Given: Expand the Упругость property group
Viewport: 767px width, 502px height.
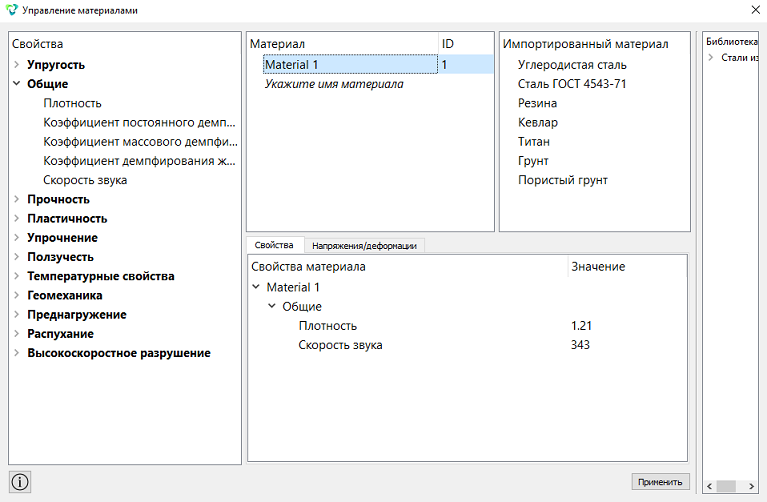Looking at the screenshot, I should [17, 65].
